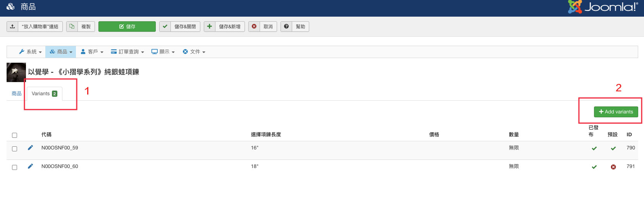644x204 pixels.
Task: Open help via the 幫助 button
Action: point(300,26)
